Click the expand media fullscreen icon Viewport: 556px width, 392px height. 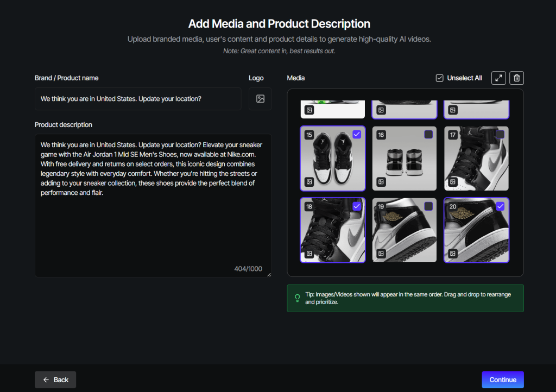(498, 78)
